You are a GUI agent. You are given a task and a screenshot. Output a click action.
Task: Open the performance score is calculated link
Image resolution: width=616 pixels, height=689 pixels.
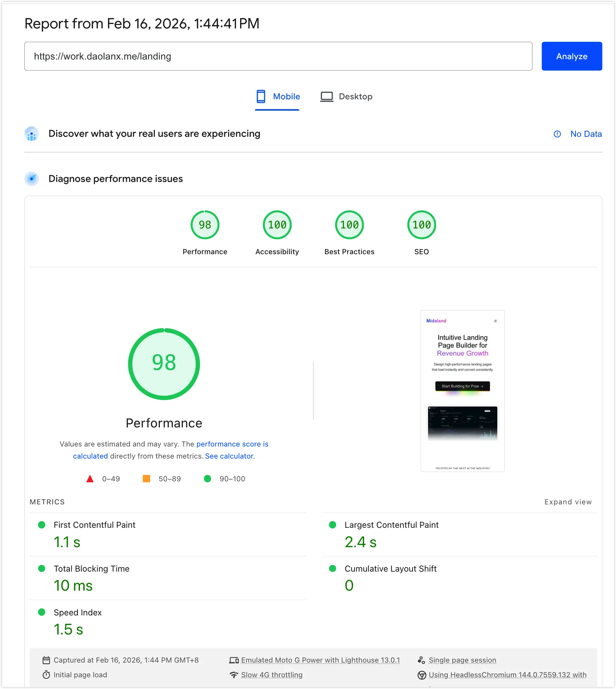pyautogui.click(x=232, y=444)
